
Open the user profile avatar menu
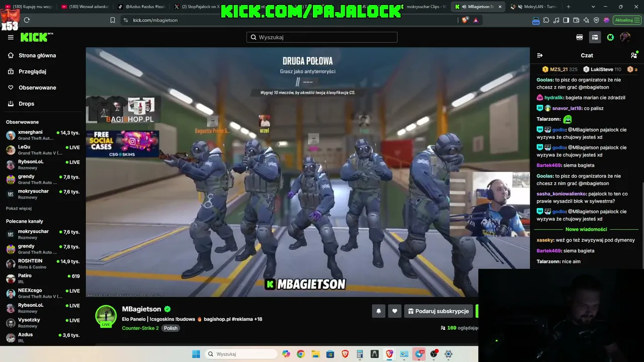(625, 37)
